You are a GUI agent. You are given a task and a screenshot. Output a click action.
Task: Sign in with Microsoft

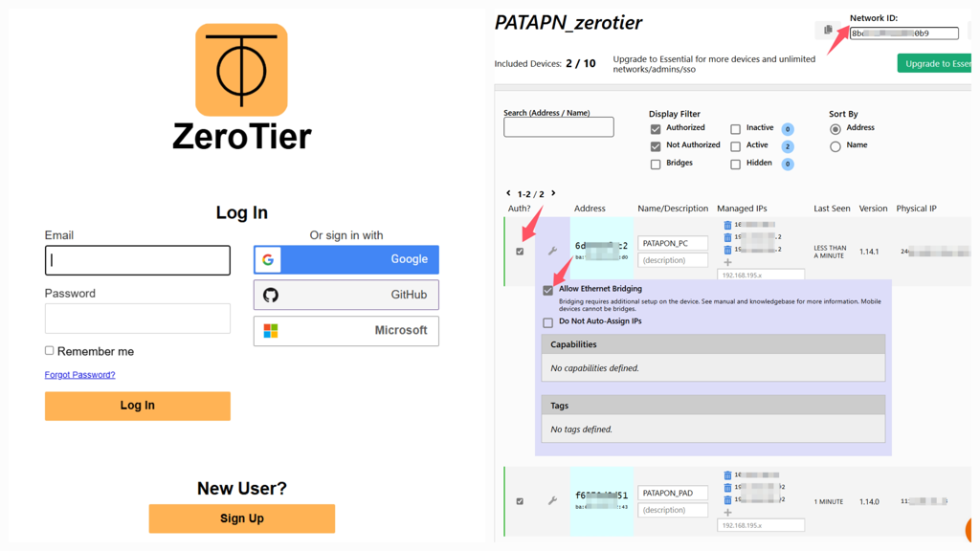(345, 331)
